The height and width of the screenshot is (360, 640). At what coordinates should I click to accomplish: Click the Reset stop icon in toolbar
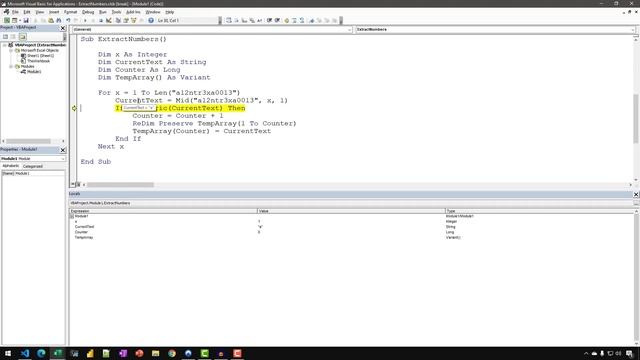pyautogui.click(x=101, y=20)
